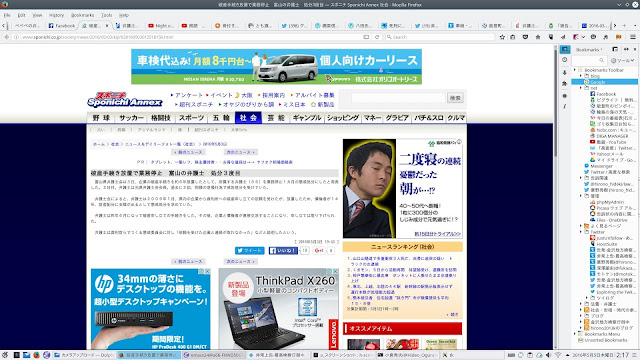Viewport: 640px width, 360px height.
Task: Show the tab strip's right scroll arrow
Action: (615, 25)
